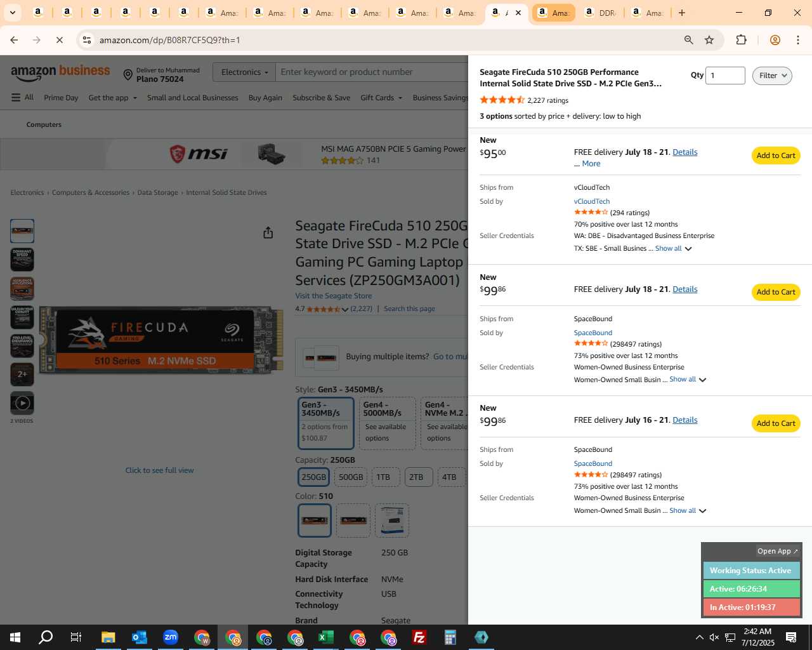Click the Amazon Business logo
The height and width of the screenshot is (650, 812).
tap(60, 72)
